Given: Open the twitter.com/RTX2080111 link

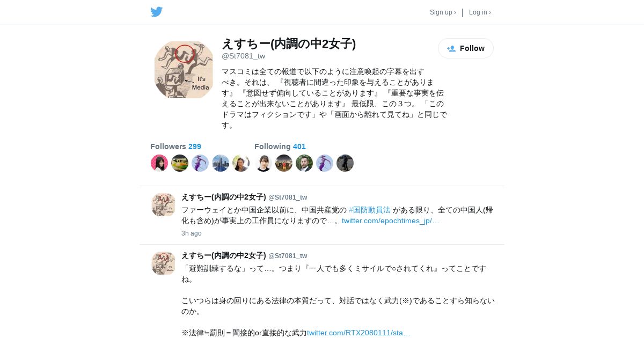Looking at the screenshot, I should click(x=358, y=333).
